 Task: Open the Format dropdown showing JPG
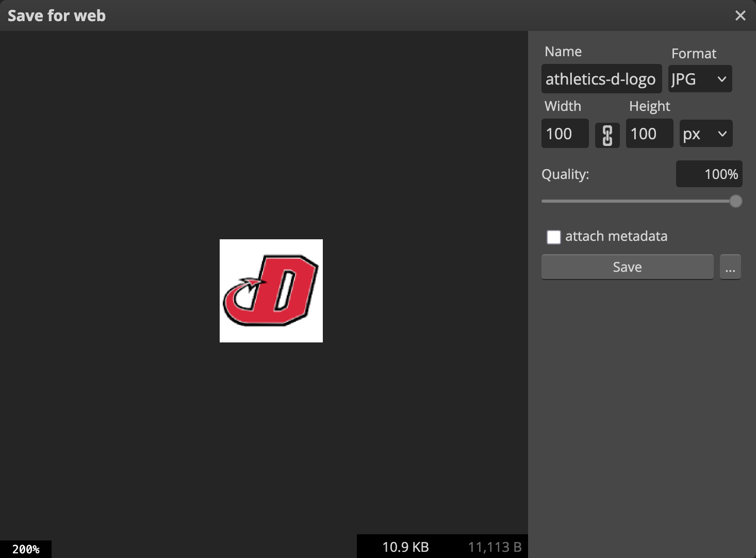(700, 79)
